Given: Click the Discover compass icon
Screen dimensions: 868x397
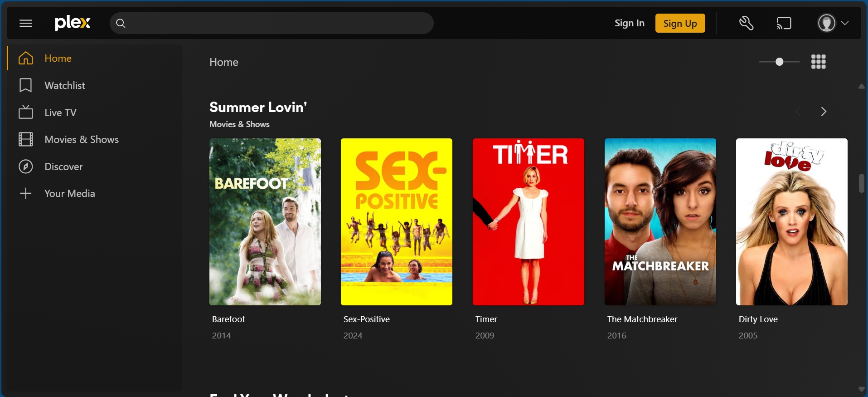Looking at the screenshot, I should tap(26, 167).
